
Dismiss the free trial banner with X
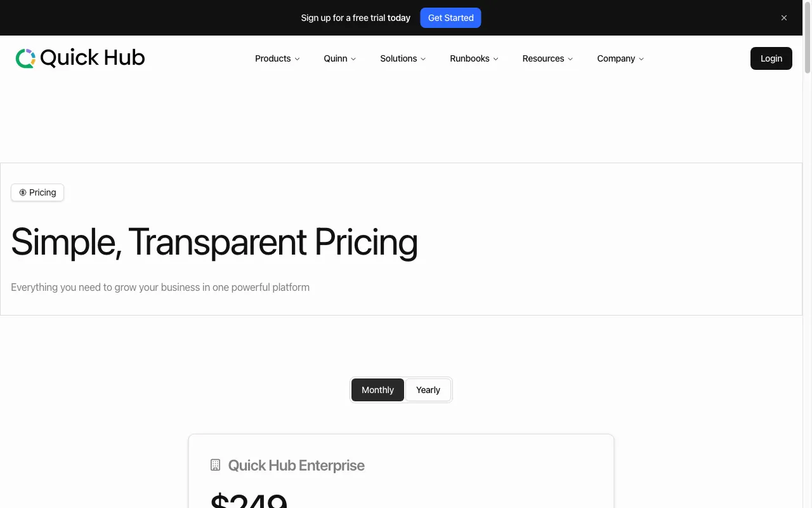coord(784,18)
